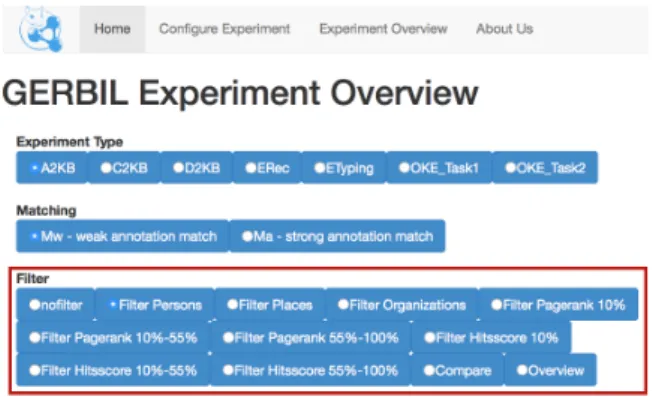Viewport: 656px width, 397px height.
Task: Choose ERec experiment type
Action: tap(267, 168)
